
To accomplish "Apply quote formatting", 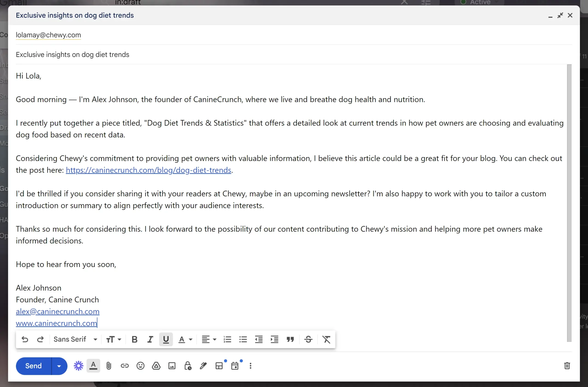I will [x=290, y=339].
